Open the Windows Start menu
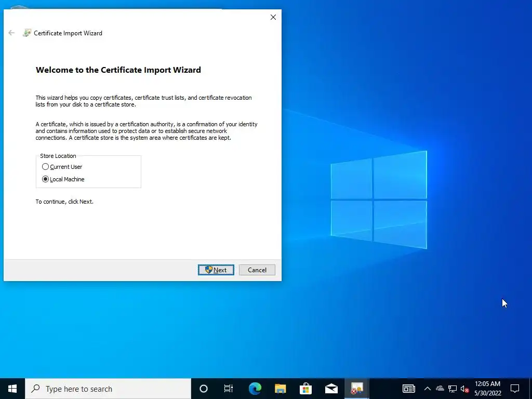 12,389
